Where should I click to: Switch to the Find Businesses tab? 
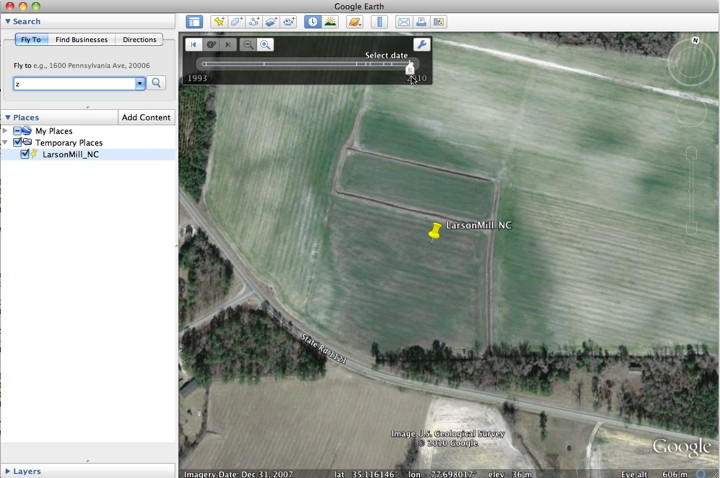[82, 40]
